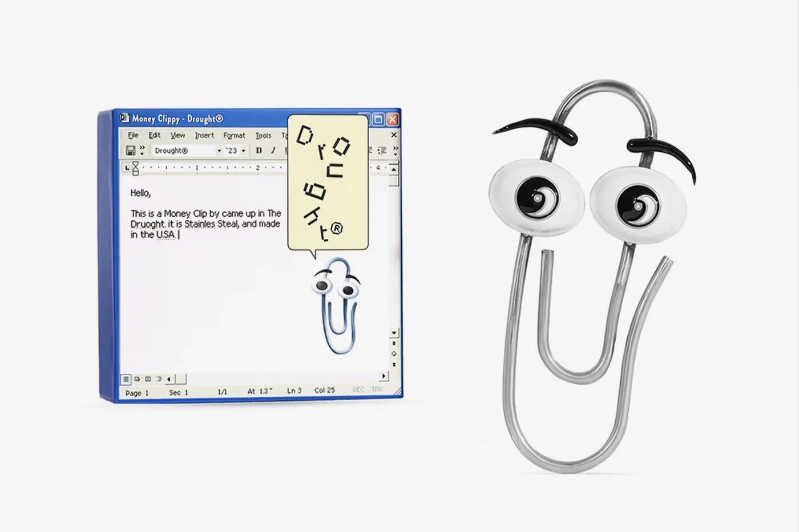Open the '23 font size dropdown
This screenshot has width=799, height=532.
(x=244, y=151)
